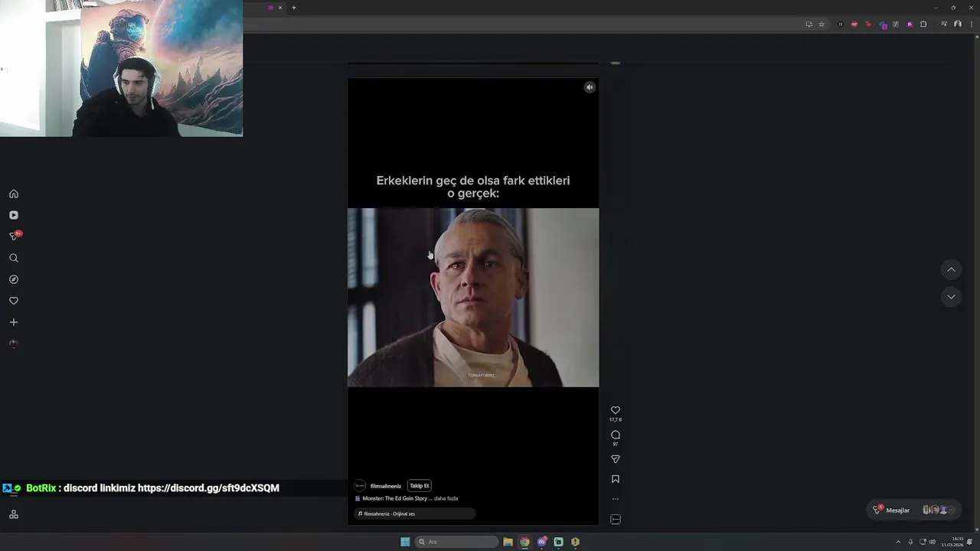
Task: Open the settings icon below the sidebar
Action: tap(14, 514)
